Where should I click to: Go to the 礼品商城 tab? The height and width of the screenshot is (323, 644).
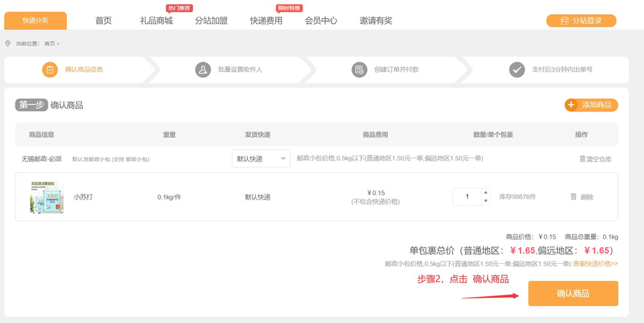[156, 21]
